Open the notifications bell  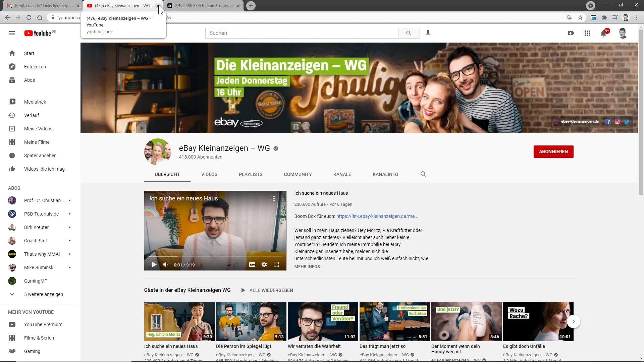click(x=604, y=33)
